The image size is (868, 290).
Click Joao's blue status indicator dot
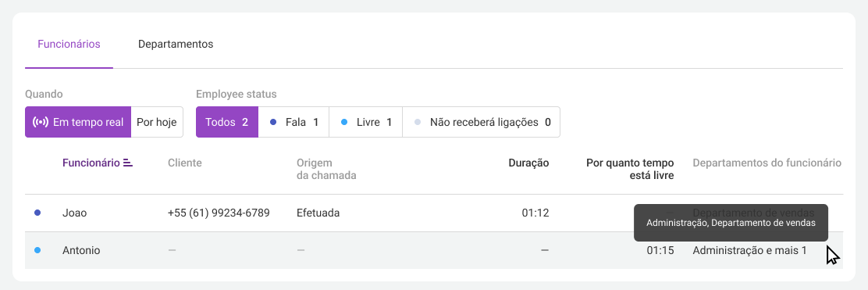(37, 213)
